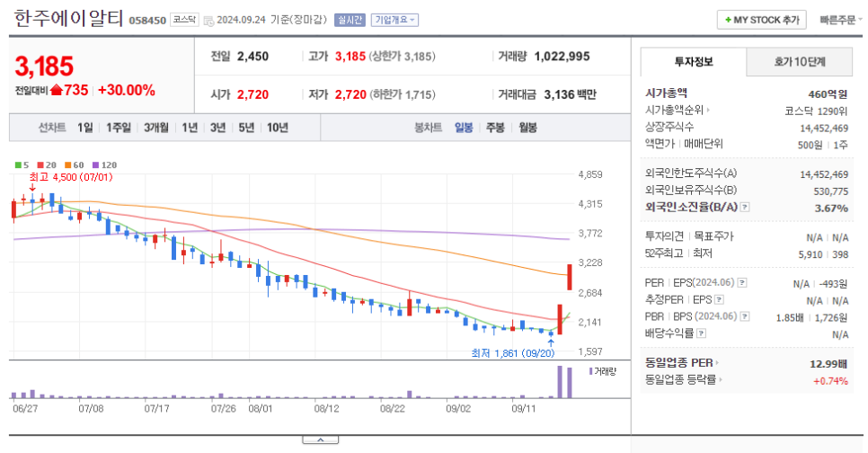The width and height of the screenshot is (868, 453).
Task: Click the +30.00% change rate
Action: [x=127, y=90]
